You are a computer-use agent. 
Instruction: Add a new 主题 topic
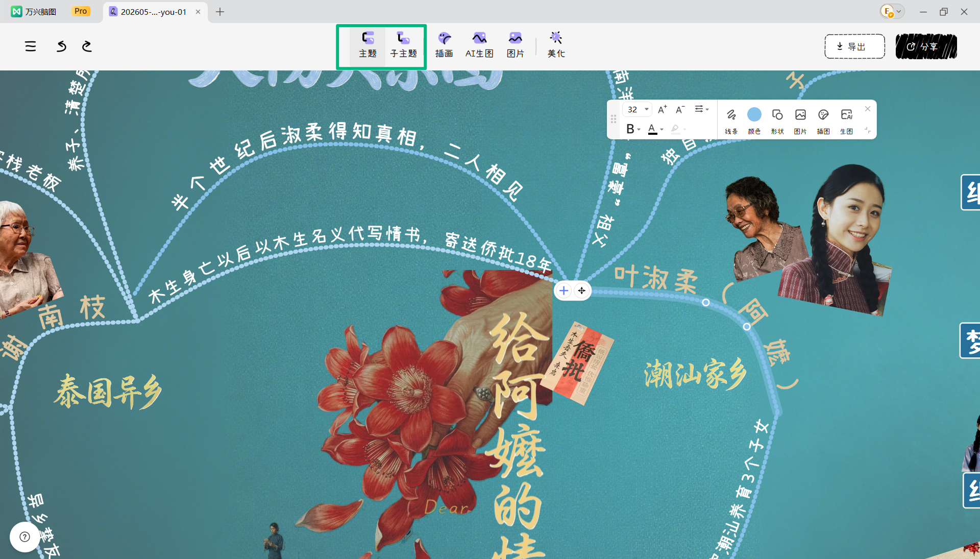(367, 45)
